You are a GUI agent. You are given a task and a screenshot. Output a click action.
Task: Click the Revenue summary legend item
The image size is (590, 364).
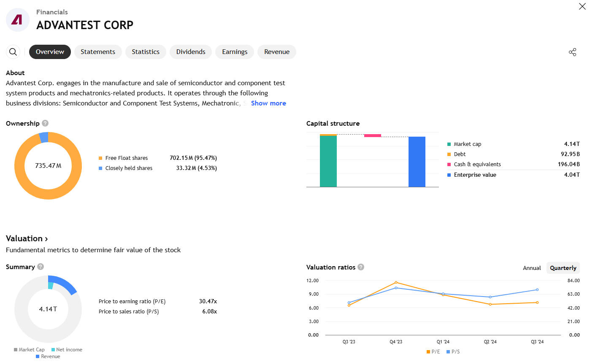point(48,356)
